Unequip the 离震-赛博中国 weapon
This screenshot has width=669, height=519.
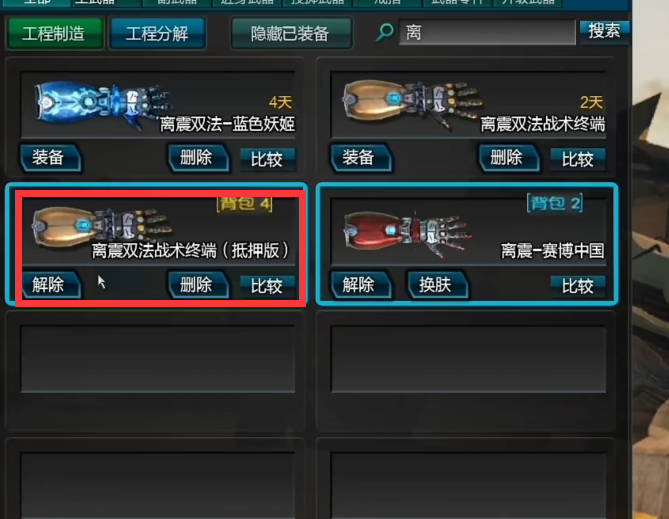click(361, 284)
